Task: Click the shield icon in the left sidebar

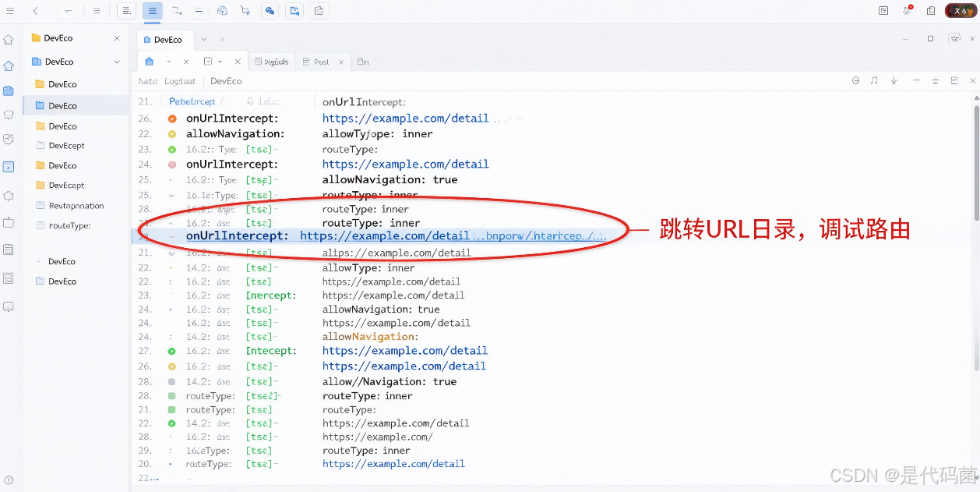Action: coord(9,140)
